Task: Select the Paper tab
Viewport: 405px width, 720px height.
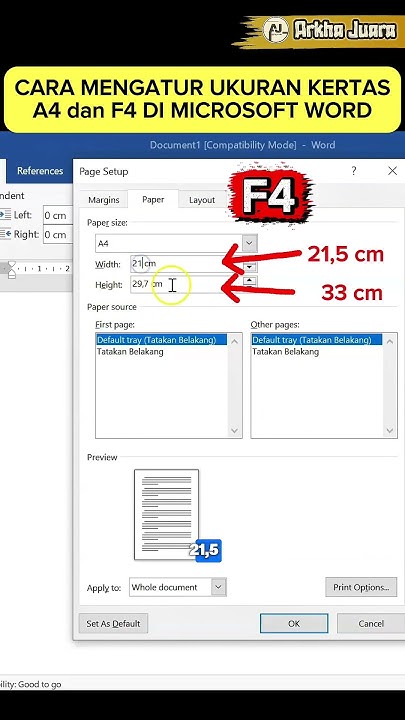Action: click(x=153, y=199)
